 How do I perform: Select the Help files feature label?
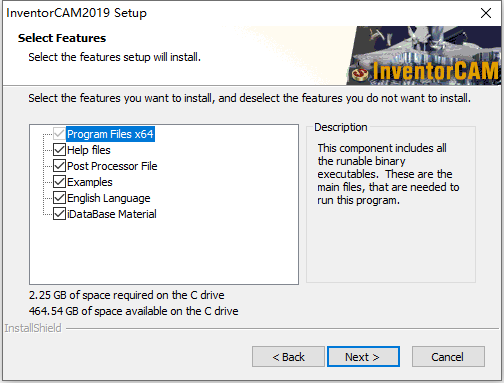(x=89, y=150)
